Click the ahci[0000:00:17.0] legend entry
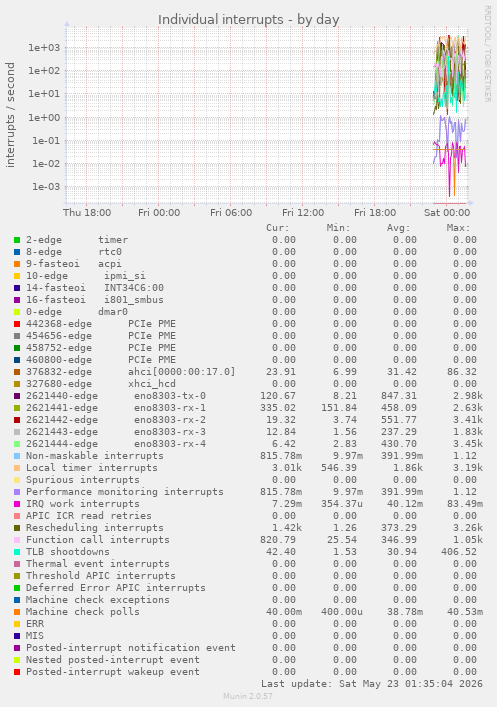This screenshot has height=707, width=497. (x=181, y=372)
